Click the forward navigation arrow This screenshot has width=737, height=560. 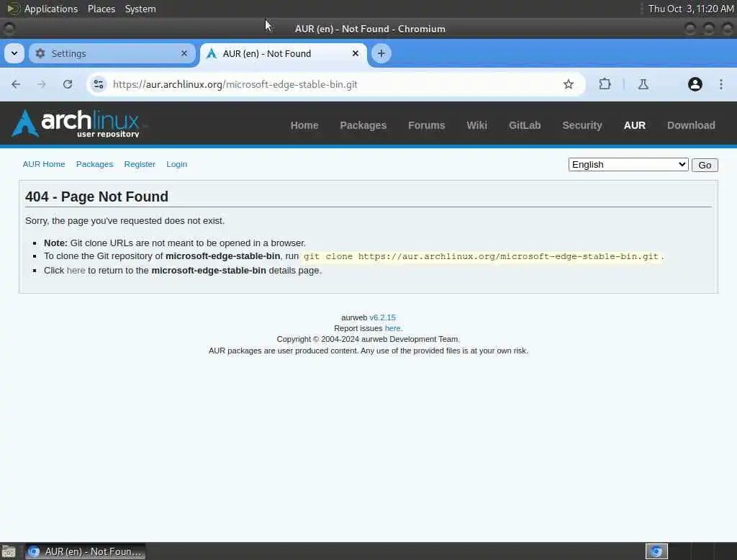[x=41, y=84]
